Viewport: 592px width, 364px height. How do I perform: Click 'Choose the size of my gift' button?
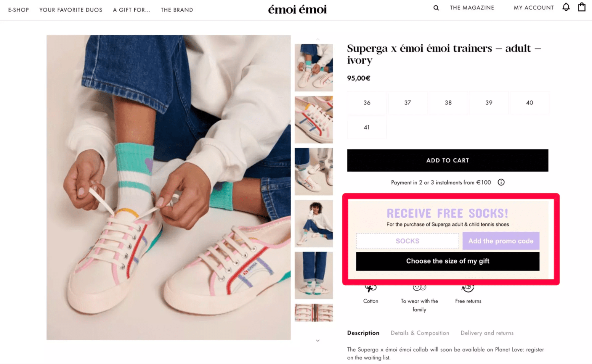coord(447,260)
